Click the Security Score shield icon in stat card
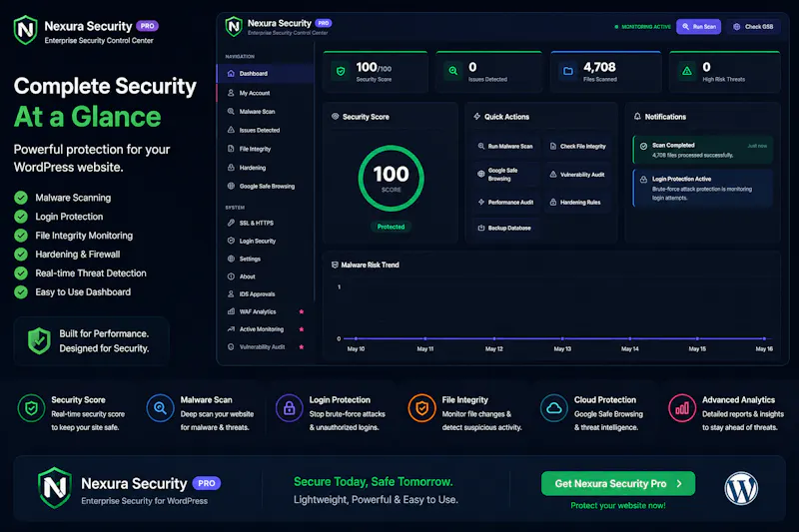 pos(341,71)
